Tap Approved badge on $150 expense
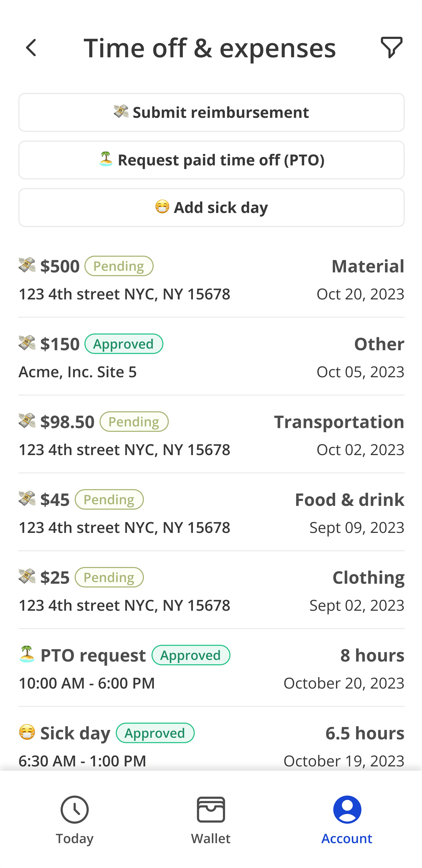Image resolution: width=422 pixels, height=868 pixels. point(123,344)
